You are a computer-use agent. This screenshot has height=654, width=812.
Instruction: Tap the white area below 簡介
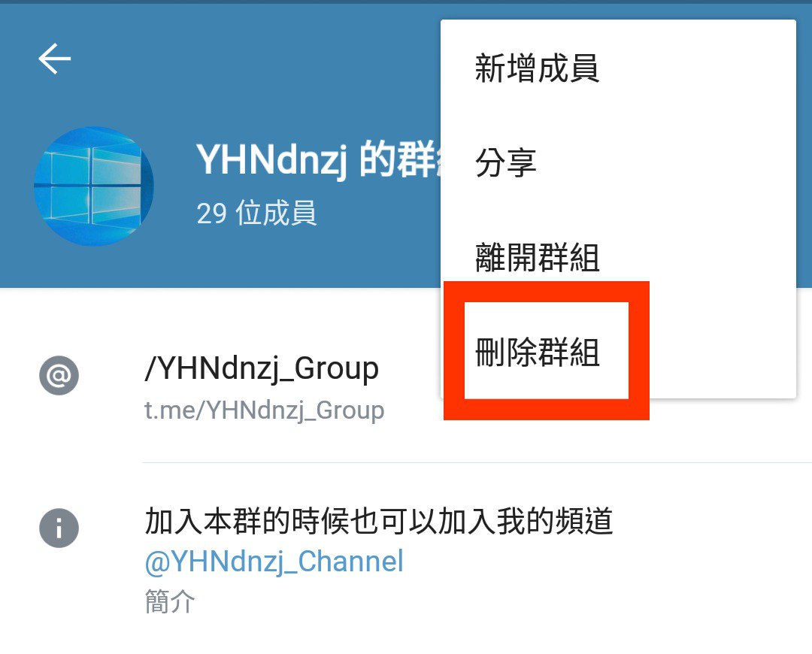click(406, 636)
